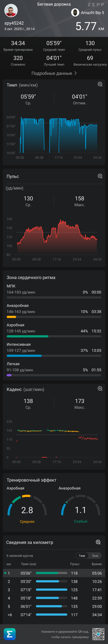Screen dimensions: 108x644
Task: Open the Беговая дорожка workout title
Action: (x=54, y=4)
